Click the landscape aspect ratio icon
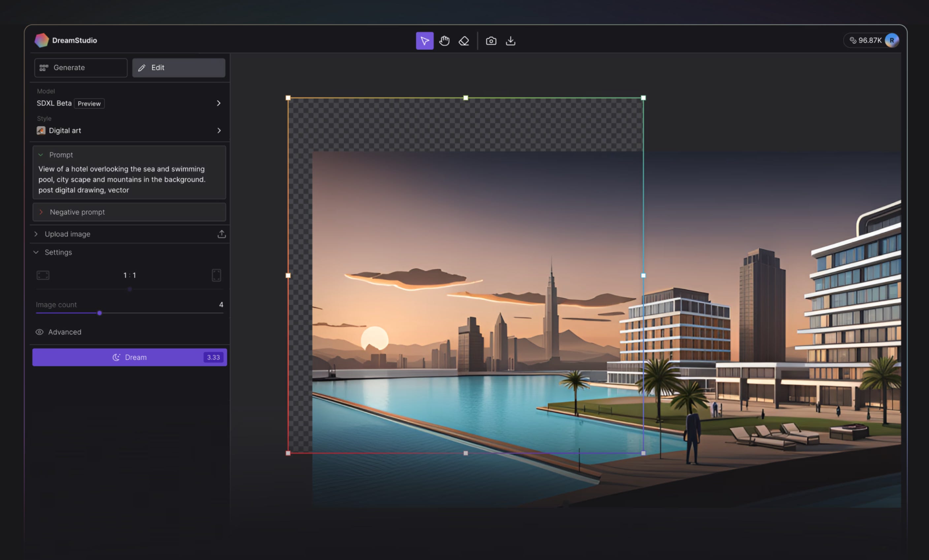Viewport: 929px width, 560px height. click(43, 275)
